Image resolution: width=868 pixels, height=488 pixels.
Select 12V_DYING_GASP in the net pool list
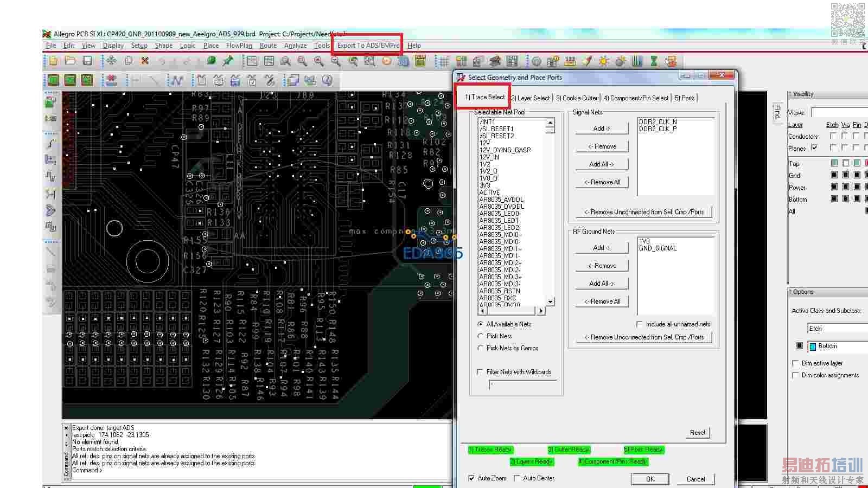(x=505, y=150)
